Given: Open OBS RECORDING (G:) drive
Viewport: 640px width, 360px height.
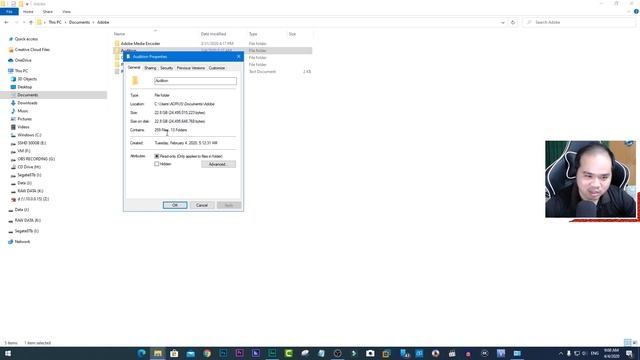Looking at the screenshot, I should click(x=36, y=159).
